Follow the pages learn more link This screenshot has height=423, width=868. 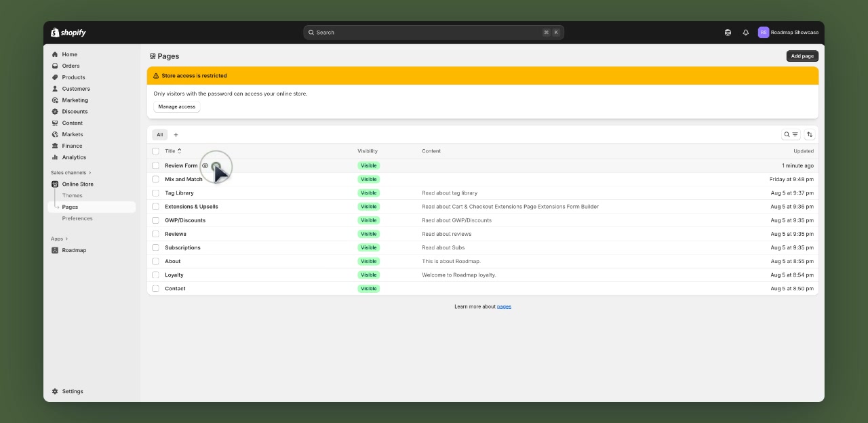(504, 306)
